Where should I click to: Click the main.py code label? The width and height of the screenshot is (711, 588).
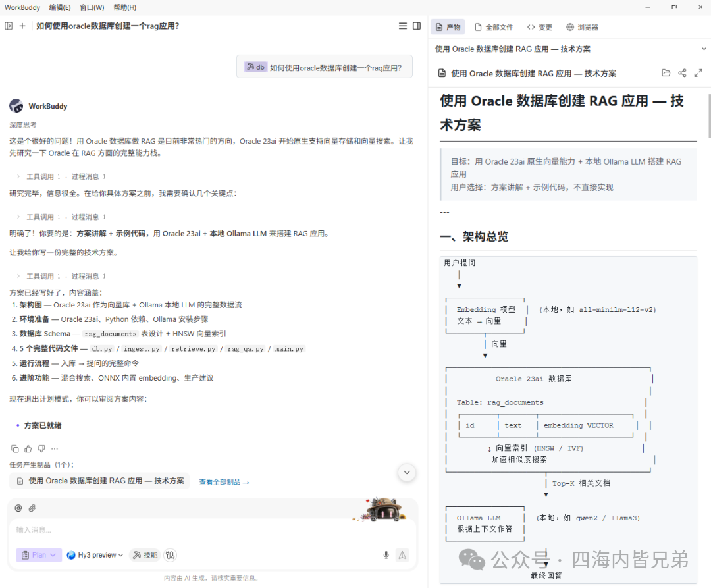tap(289, 348)
